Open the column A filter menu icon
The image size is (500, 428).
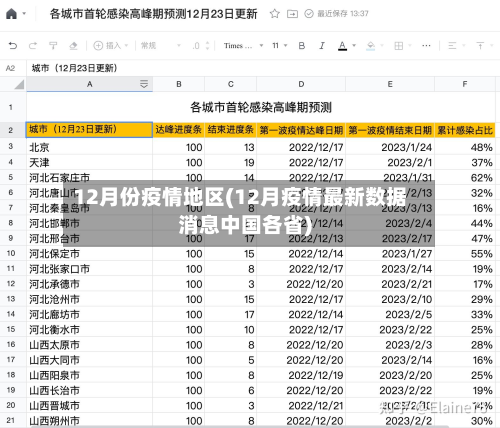coord(144,84)
